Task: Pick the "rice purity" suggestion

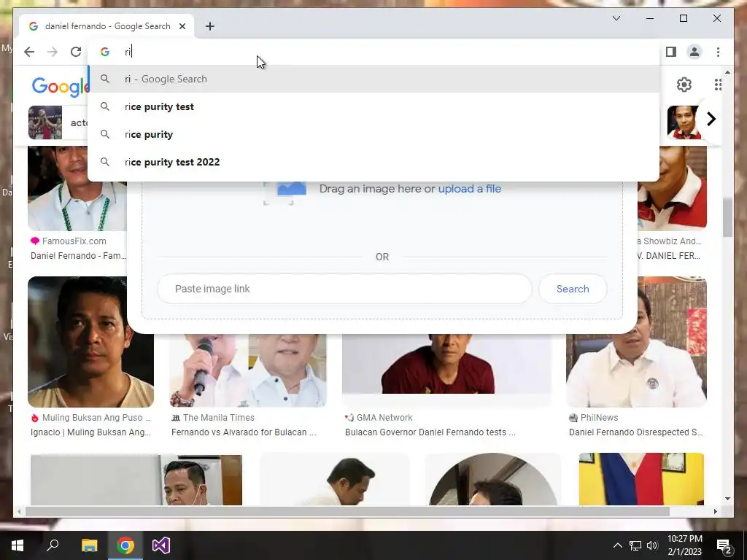Action: 373,134
